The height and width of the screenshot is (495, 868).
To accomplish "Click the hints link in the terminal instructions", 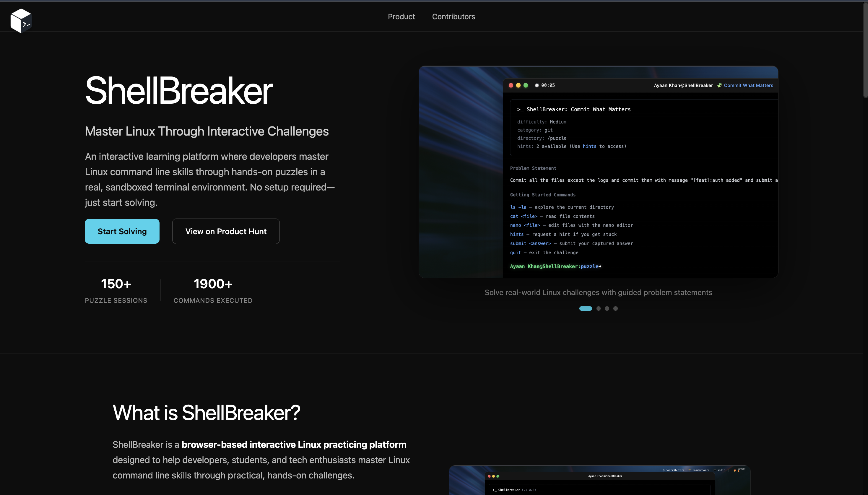I will coord(589,146).
